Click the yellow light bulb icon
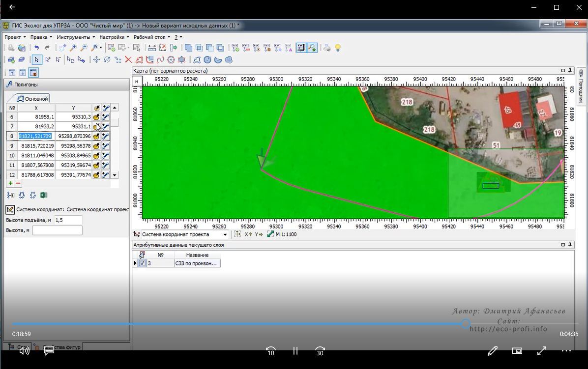Screen dimensions: 588x369 coord(338,48)
